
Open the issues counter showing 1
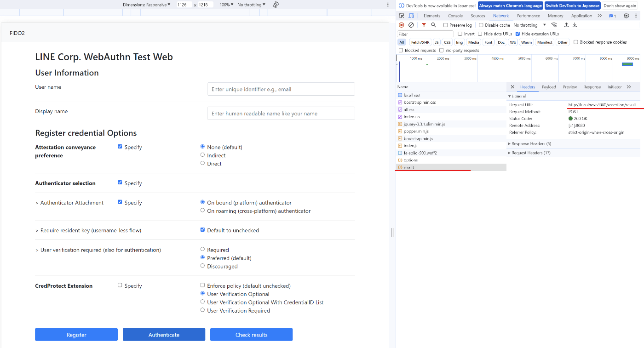(x=612, y=16)
